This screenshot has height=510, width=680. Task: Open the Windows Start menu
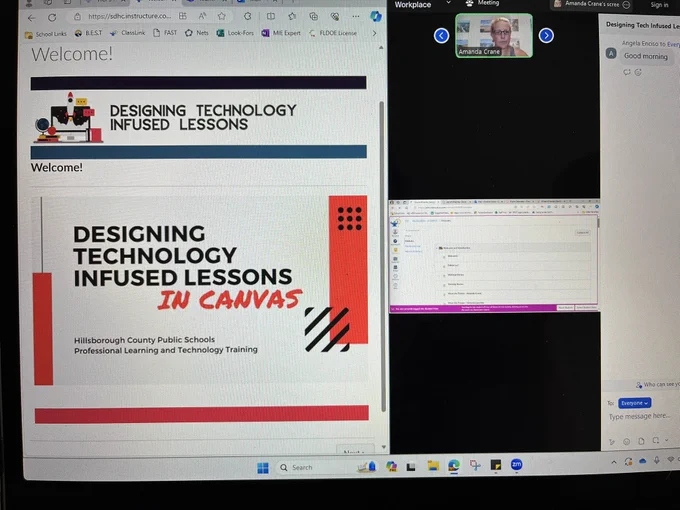[x=263, y=468]
